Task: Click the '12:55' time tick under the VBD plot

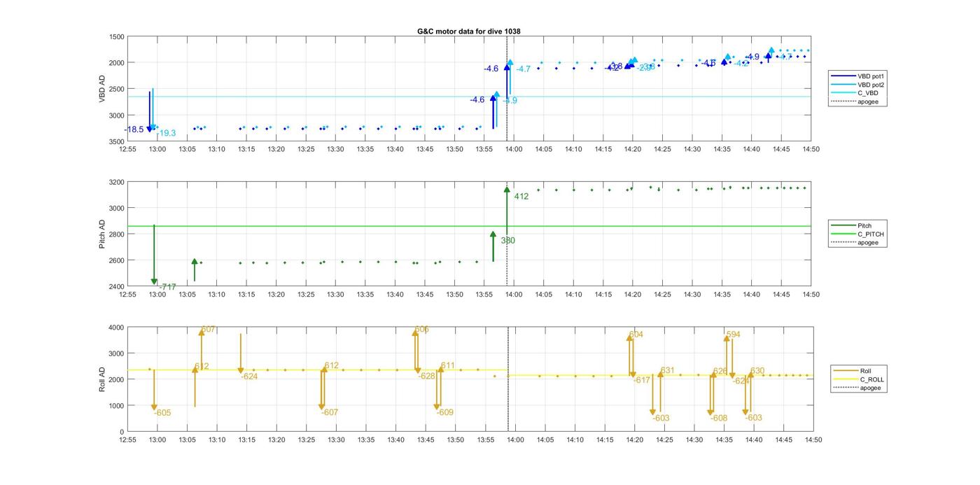Action: (127, 149)
